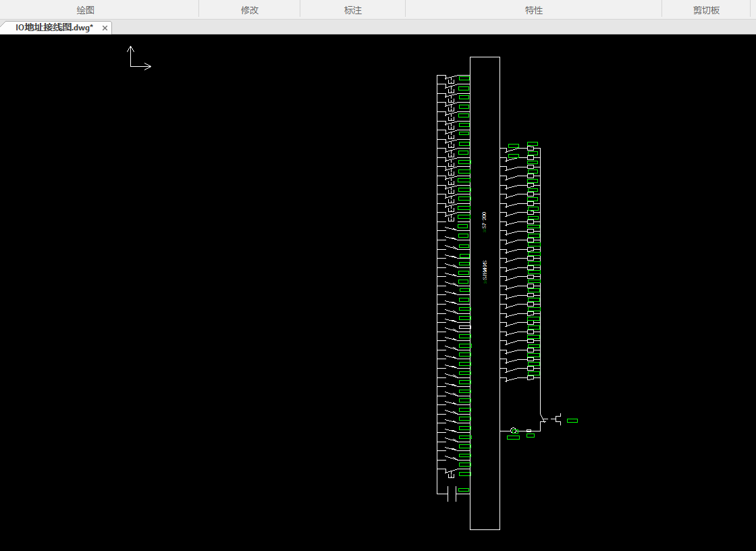Select the battery symbol at the diagram bottom
Image resolution: width=756 pixels, height=551 pixels.
(x=452, y=494)
